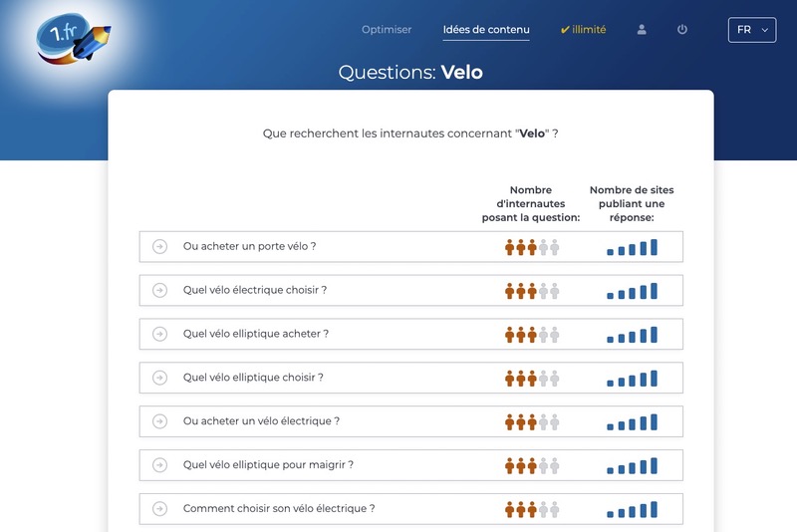Click bar chart icon for 'Ou acheter un vélo électrique'

click(633, 421)
